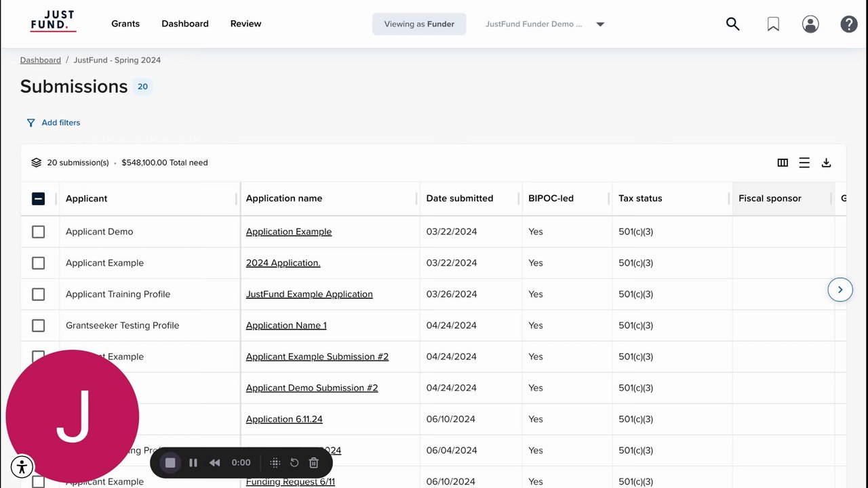Screen dimensions: 868x488
Task: Pause the screen recording
Action: tap(193, 463)
